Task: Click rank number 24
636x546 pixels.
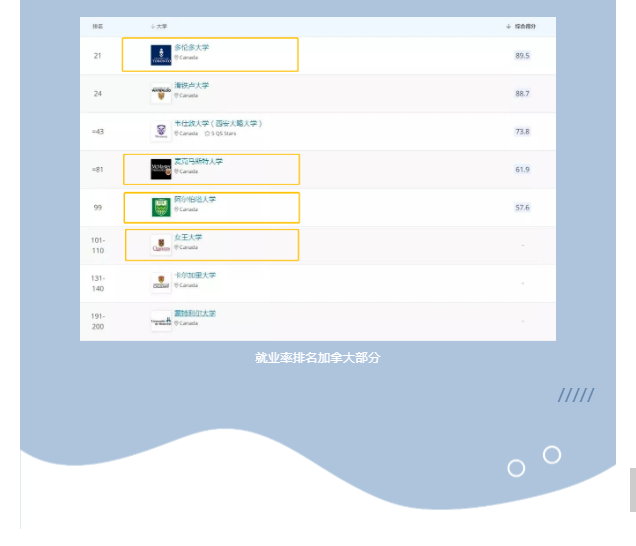Action: point(98,94)
